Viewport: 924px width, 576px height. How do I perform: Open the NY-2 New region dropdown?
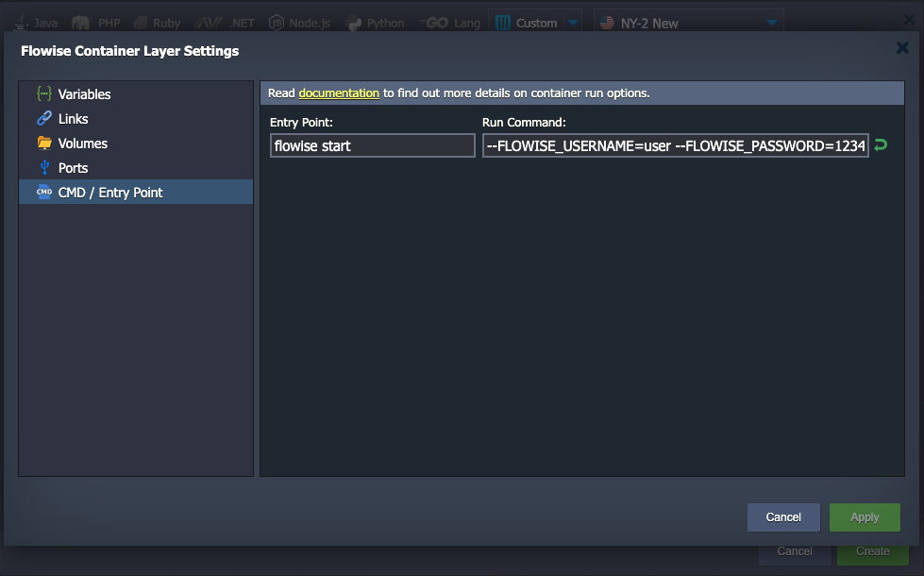688,23
